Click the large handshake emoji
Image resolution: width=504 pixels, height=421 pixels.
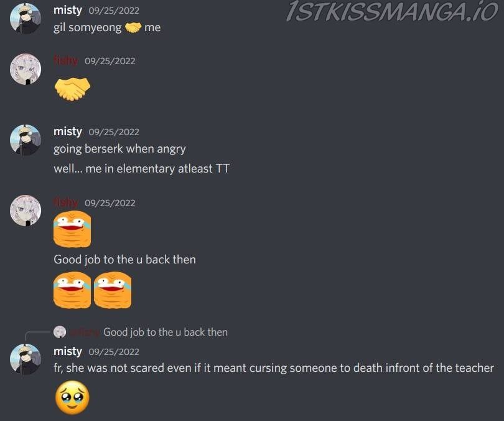tap(72, 89)
